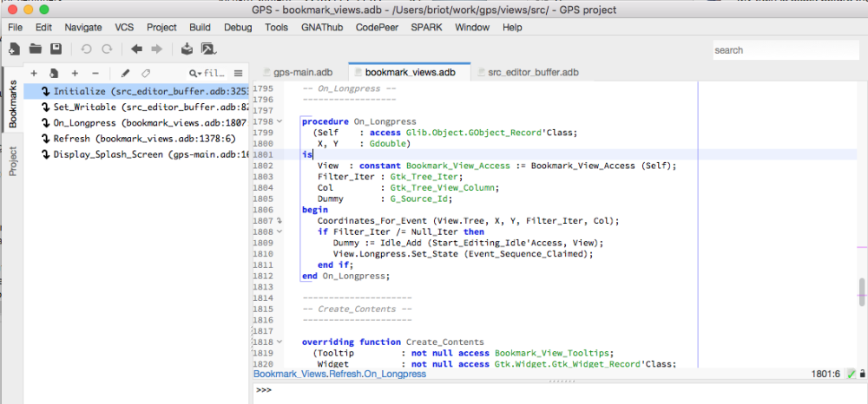Image resolution: width=868 pixels, height=404 pixels.
Task: Click the Undo arrow in the toolbar
Action: [x=86, y=49]
